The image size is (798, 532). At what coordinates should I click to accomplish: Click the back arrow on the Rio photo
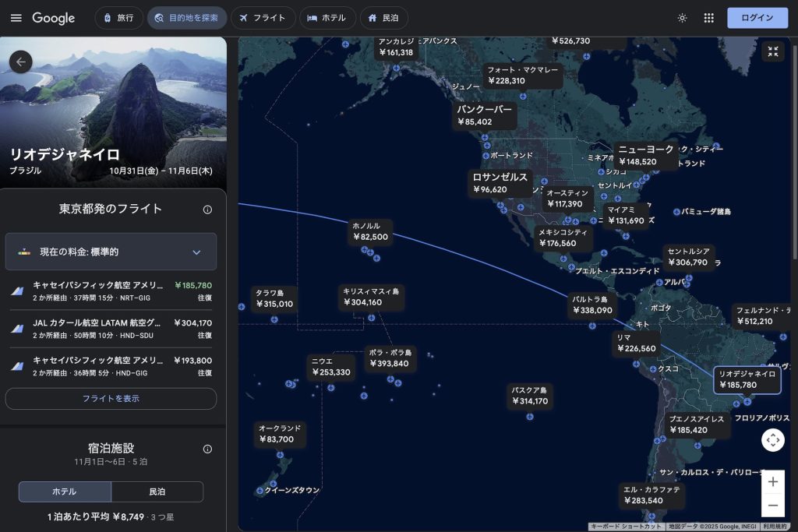[21, 62]
